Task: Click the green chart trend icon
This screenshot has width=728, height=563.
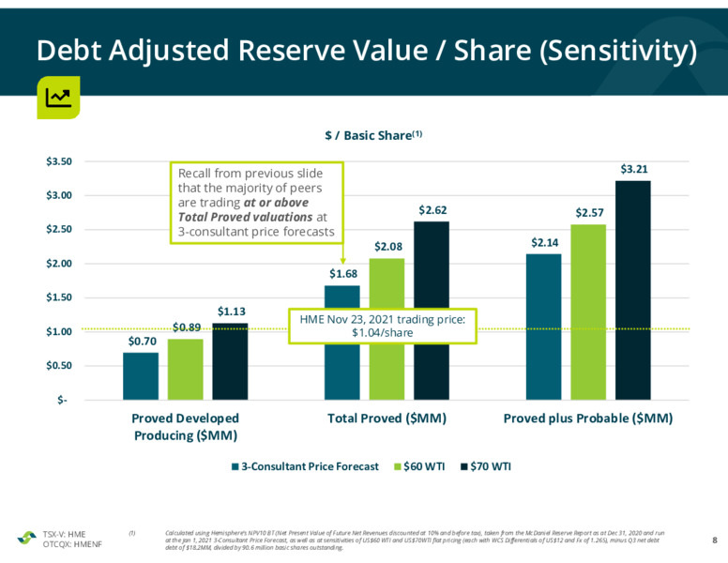Action: tap(58, 98)
